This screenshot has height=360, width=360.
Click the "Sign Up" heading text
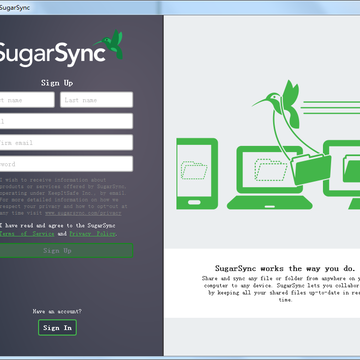tap(57, 83)
